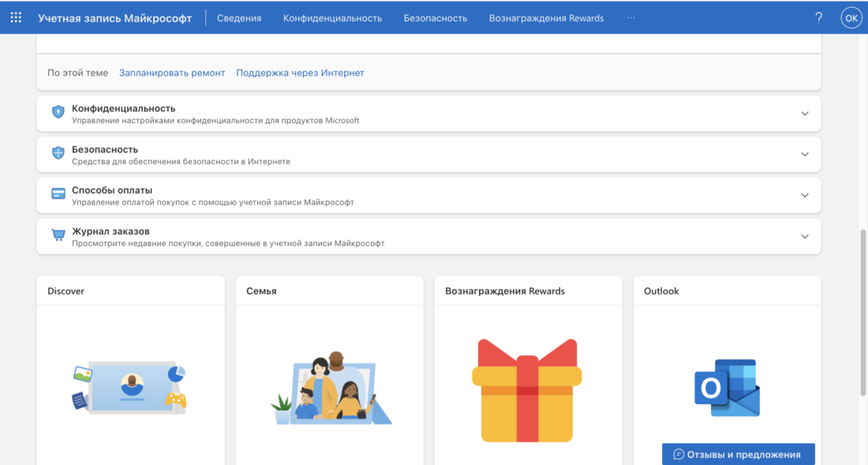Expand the Способы оплаты section
Image resolution: width=868 pixels, height=465 pixels.
(x=804, y=195)
